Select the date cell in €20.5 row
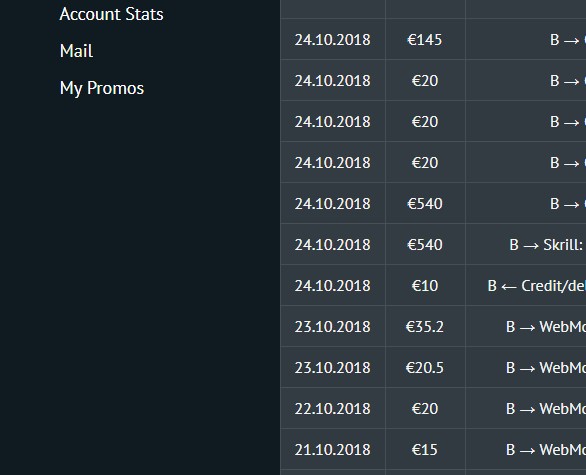 pyautogui.click(x=333, y=368)
